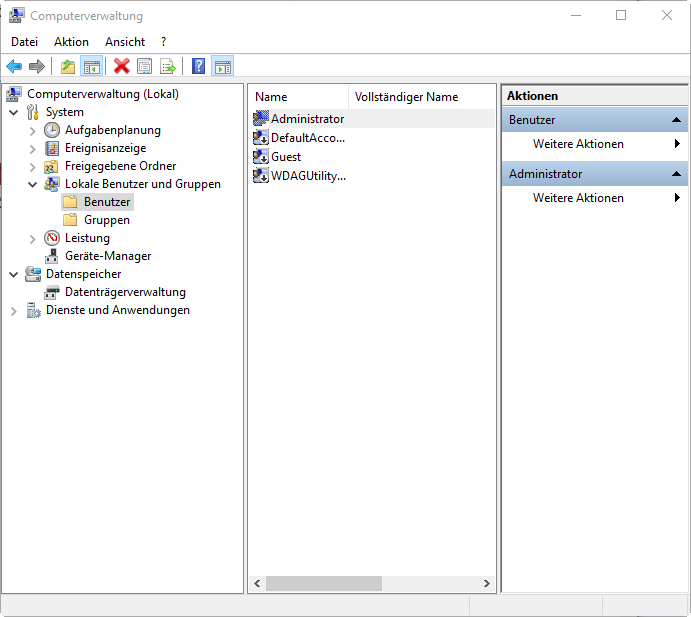Image resolution: width=691 pixels, height=617 pixels.
Task: Collapse the System tree node
Action: (x=14, y=112)
